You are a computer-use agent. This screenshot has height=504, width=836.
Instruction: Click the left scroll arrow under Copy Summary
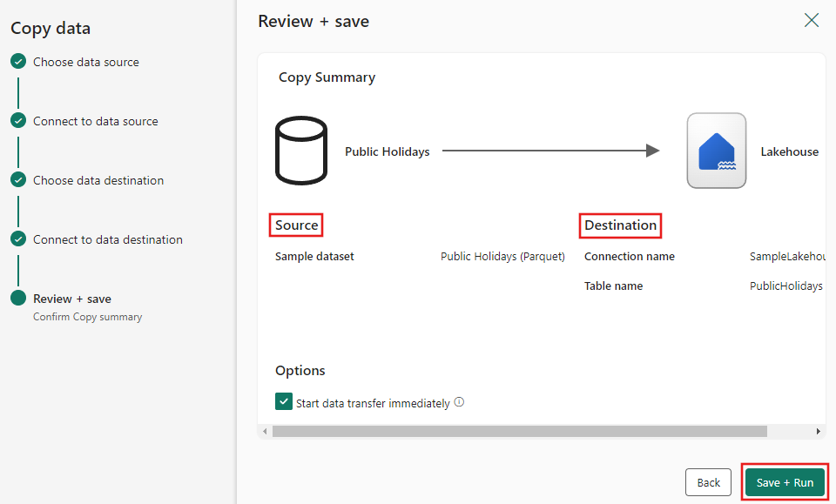click(265, 431)
